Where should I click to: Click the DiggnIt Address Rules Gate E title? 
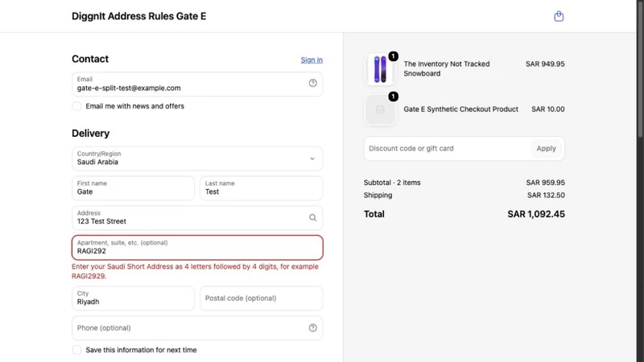pos(138,16)
